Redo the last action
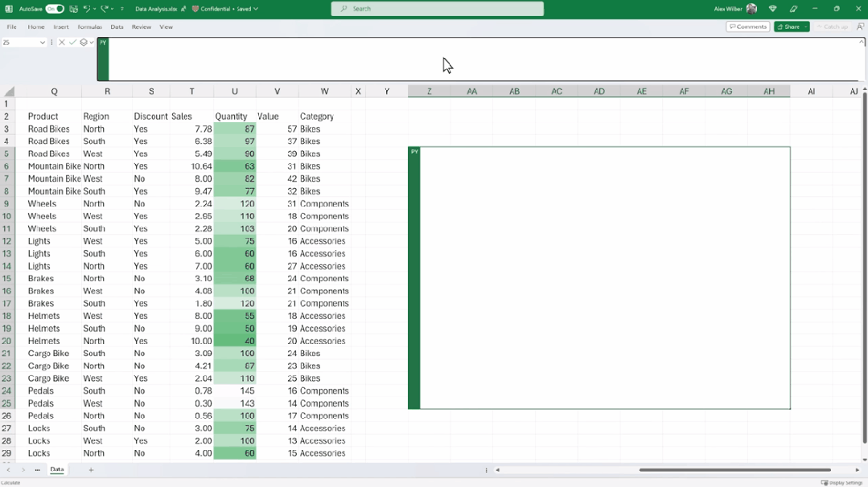The width and height of the screenshot is (868, 487). 104,9
